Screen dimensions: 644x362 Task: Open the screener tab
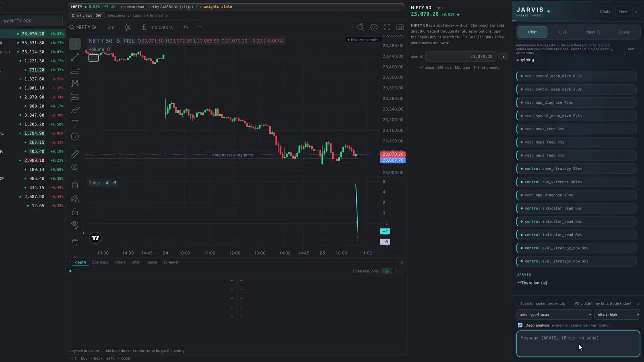171,262
